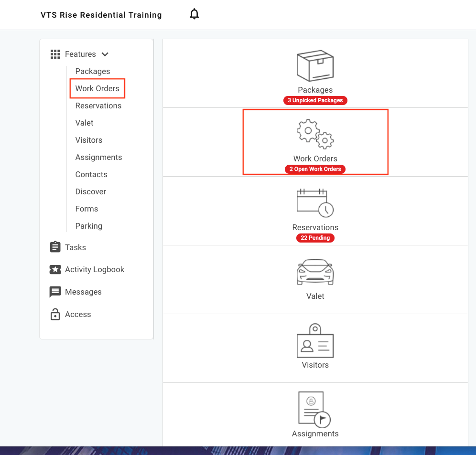Viewport: 476px width, 455px height.
Task: Collapse the Features chevron arrow
Action: (105, 54)
